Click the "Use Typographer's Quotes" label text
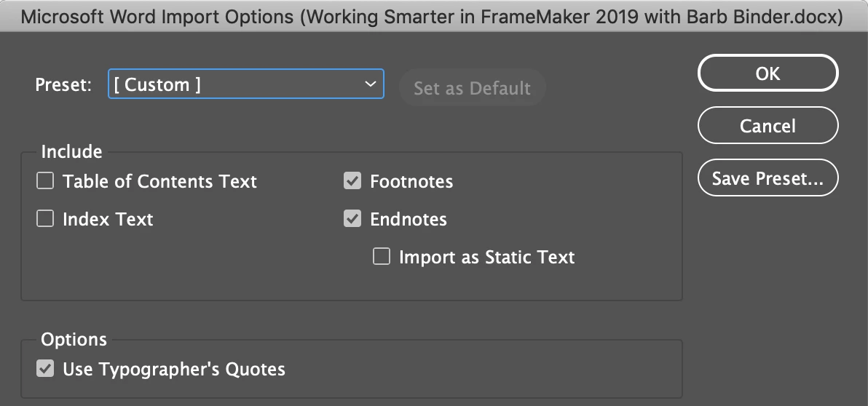The width and height of the screenshot is (868, 406). click(x=174, y=369)
